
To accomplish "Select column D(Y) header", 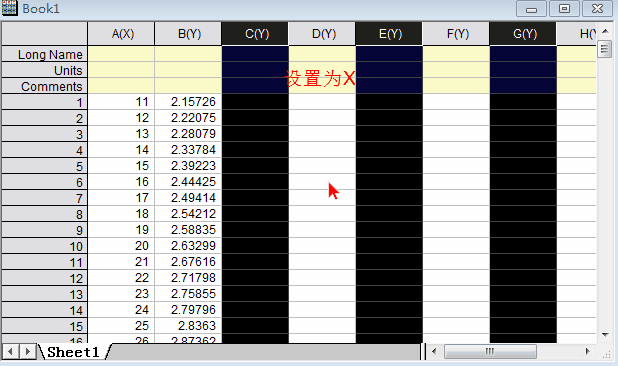I will click(322, 34).
